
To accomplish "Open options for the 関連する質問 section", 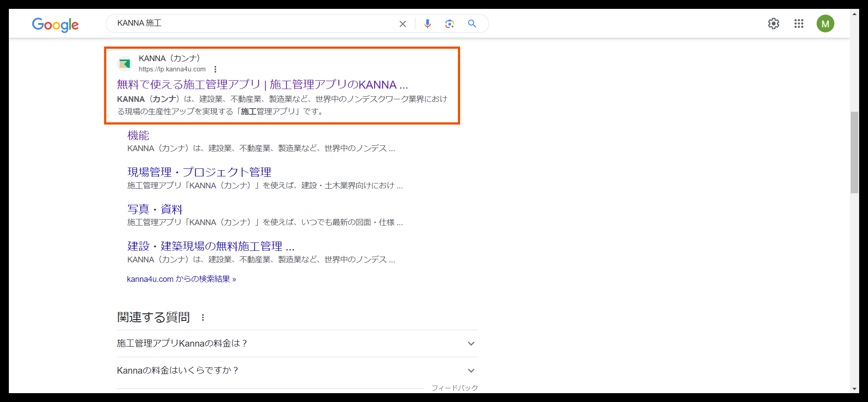I will [203, 317].
